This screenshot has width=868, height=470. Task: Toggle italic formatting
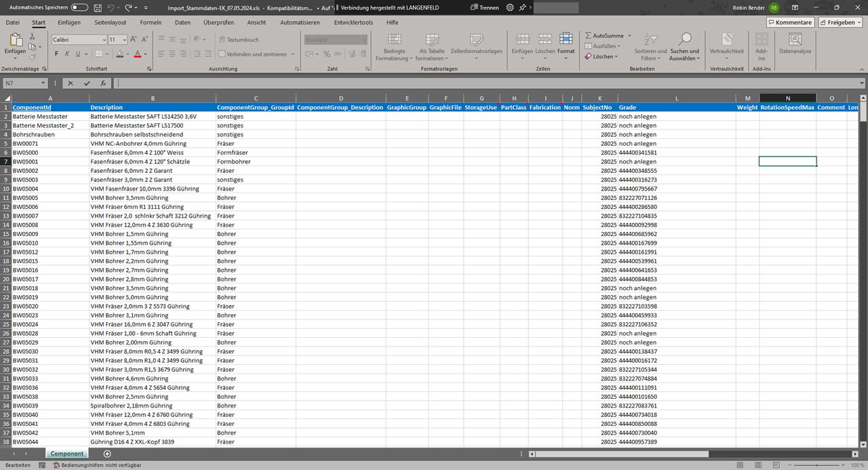point(68,53)
